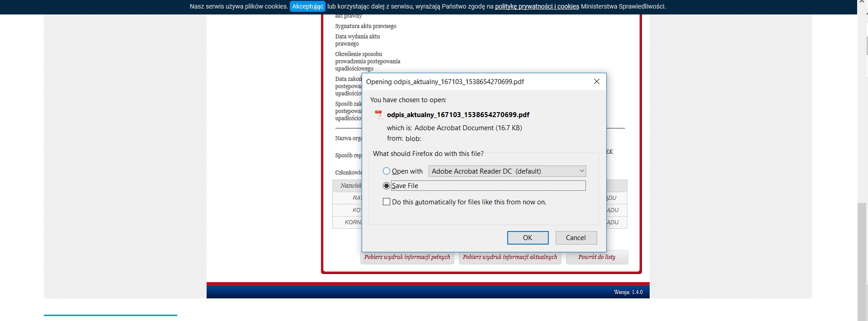
Task: Go back with Powrót do listy
Action: click(597, 257)
